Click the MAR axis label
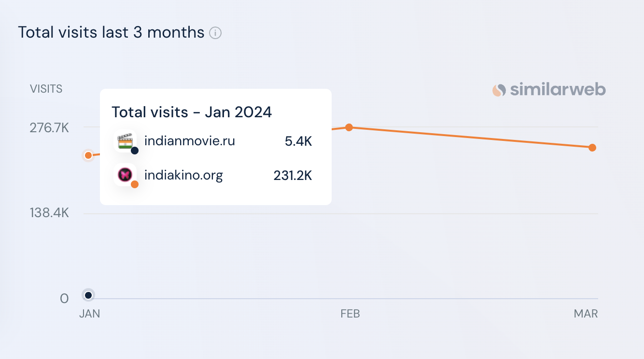The width and height of the screenshot is (644, 359). tap(586, 314)
